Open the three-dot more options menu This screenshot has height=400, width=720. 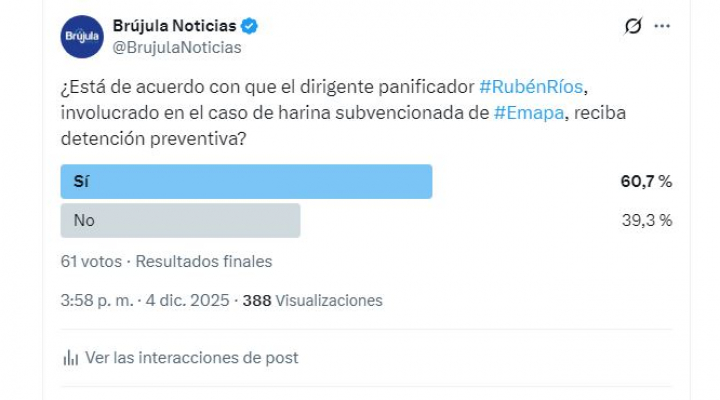[x=662, y=27]
